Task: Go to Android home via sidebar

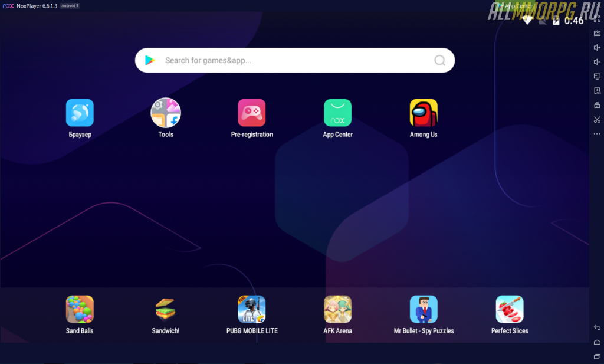Action: (597, 342)
